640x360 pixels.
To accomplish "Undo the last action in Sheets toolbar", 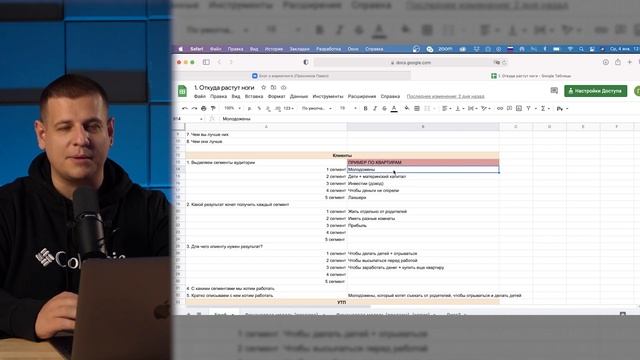I will point(185,109).
